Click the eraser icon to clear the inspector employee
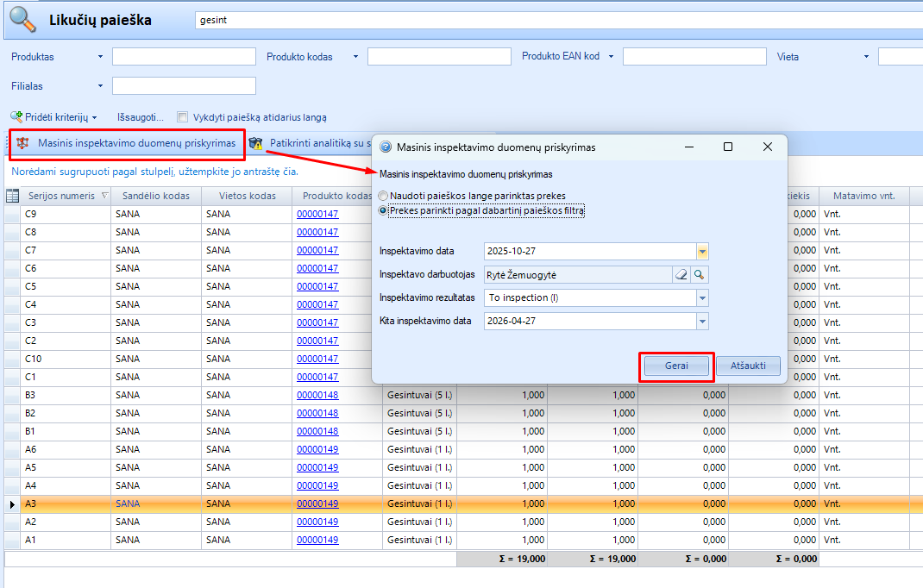The height and width of the screenshot is (588, 923). [681, 275]
